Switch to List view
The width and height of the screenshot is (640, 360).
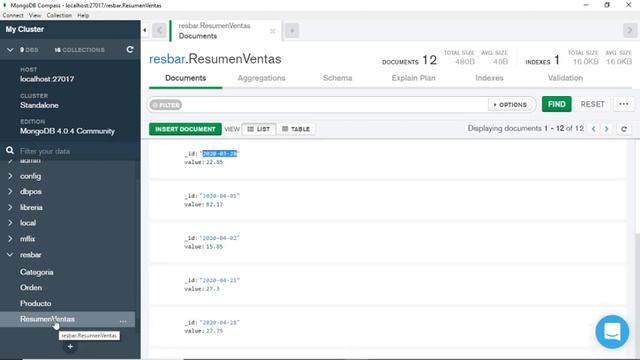pos(259,129)
